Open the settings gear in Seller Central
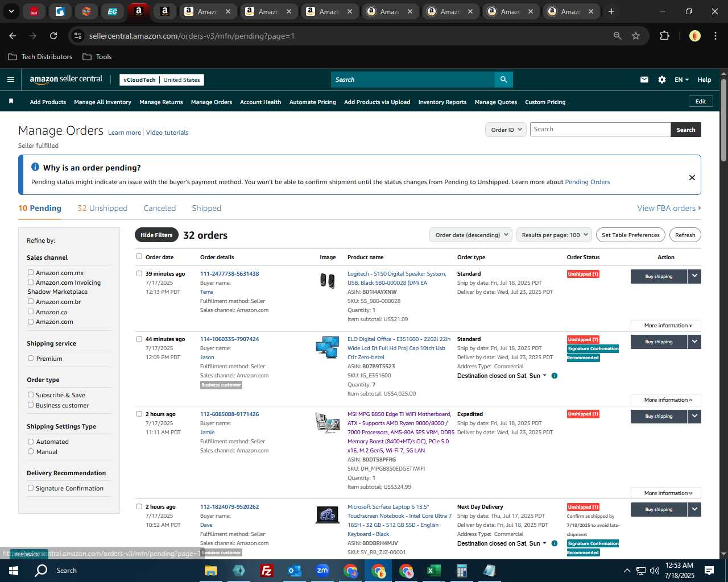The width and height of the screenshot is (728, 582). click(662, 80)
